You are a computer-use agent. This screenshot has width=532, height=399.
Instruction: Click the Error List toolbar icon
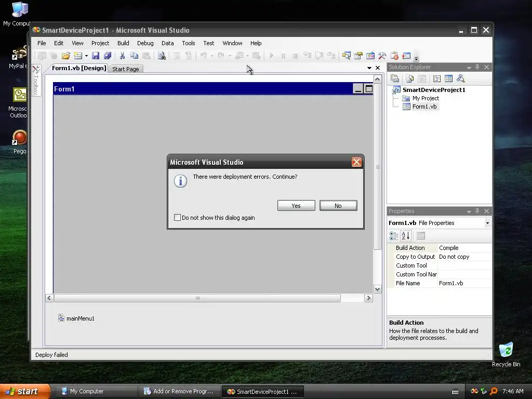(394, 56)
